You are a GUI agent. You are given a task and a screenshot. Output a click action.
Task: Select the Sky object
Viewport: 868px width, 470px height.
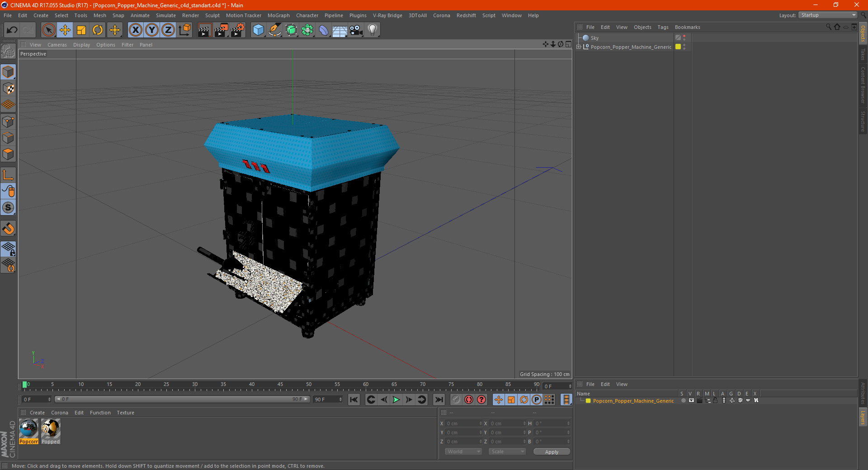click(x=594, y=38)
